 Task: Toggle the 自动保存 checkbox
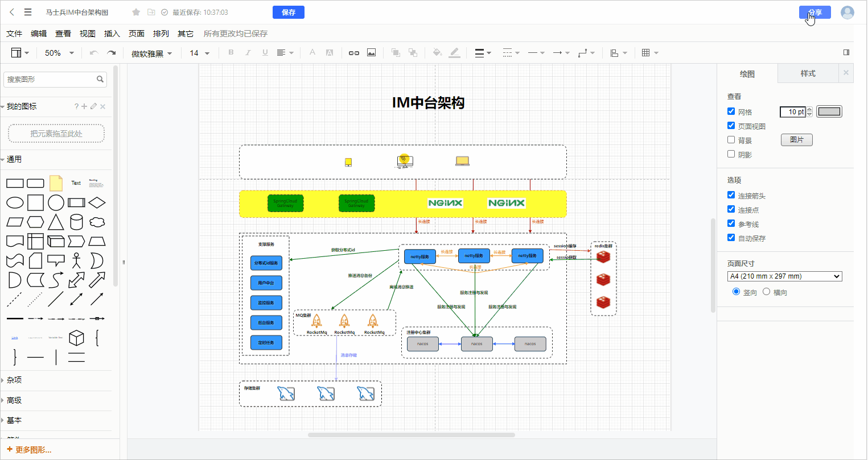[x=731, y=238]
